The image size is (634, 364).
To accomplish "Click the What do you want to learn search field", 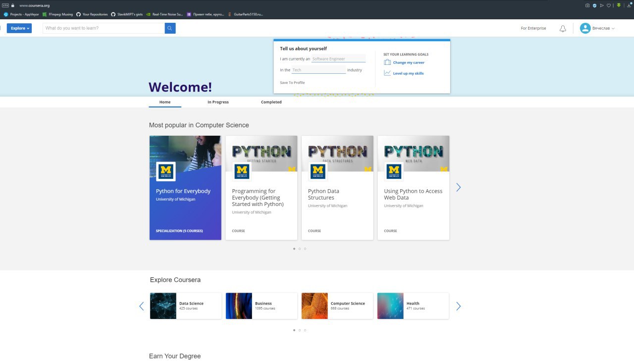I will click(104, 28).
